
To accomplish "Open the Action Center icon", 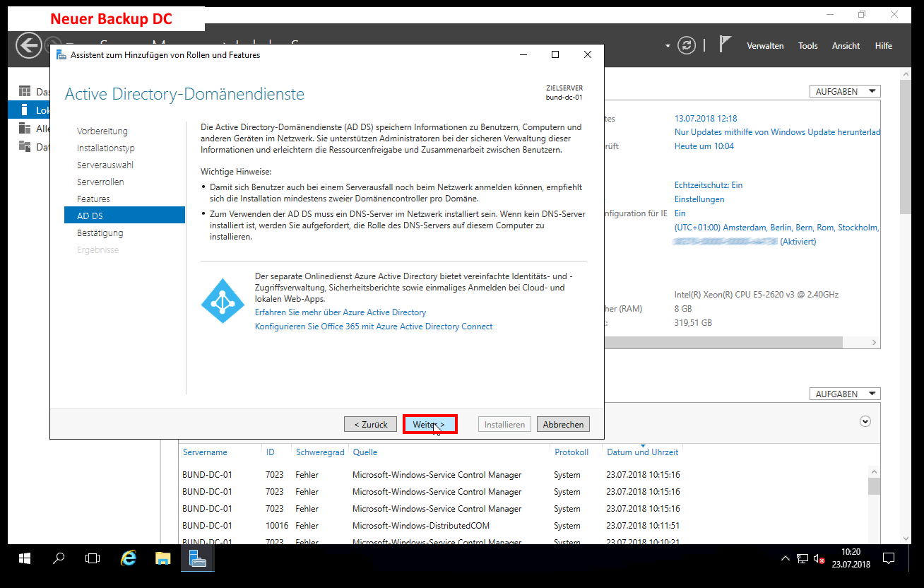I will click(889, 558).
